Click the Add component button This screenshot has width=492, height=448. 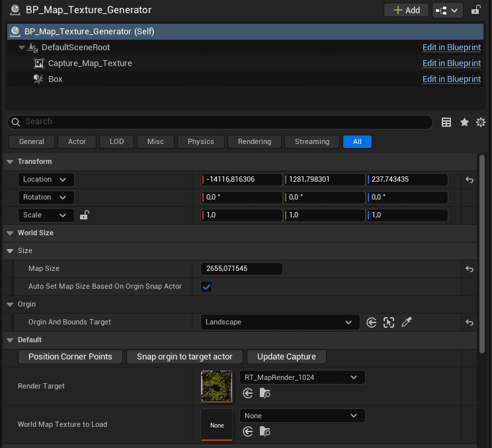pos(406,11)
